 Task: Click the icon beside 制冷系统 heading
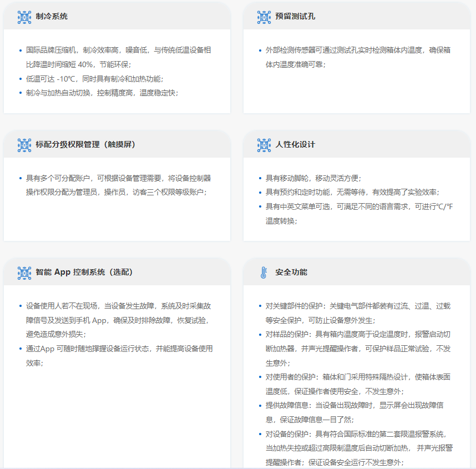[24, 17]
